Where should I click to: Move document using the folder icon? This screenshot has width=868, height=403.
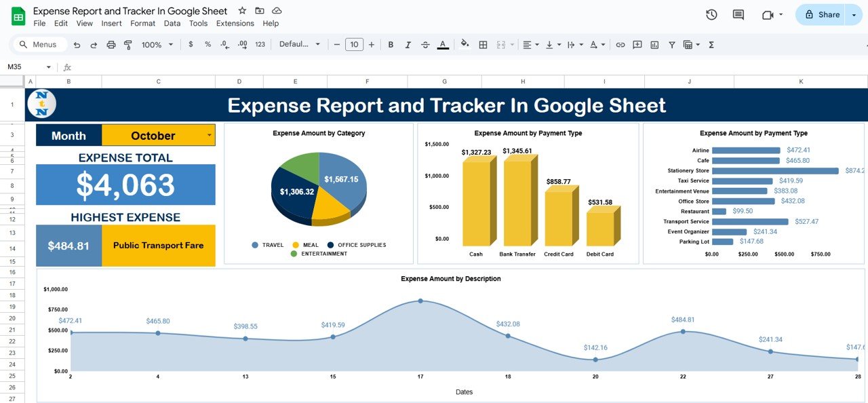click(260, 11)
